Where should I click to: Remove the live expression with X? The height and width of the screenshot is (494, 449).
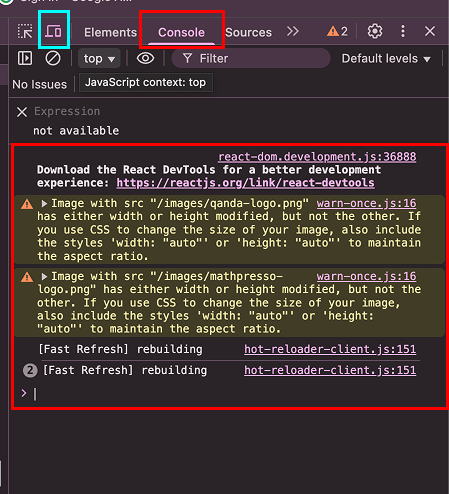pyautogui.click(x=22, y=112)
